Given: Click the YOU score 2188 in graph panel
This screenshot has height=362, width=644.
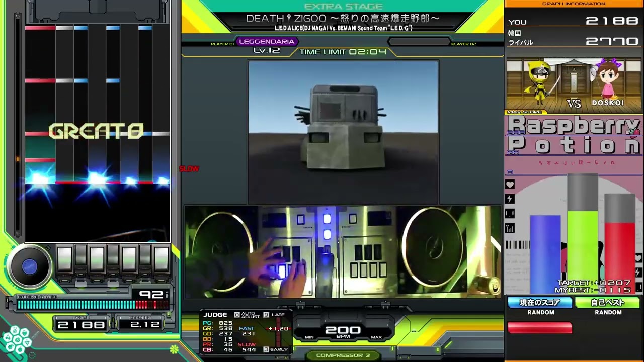Looking at the screenshot, I should pos(612,21).
